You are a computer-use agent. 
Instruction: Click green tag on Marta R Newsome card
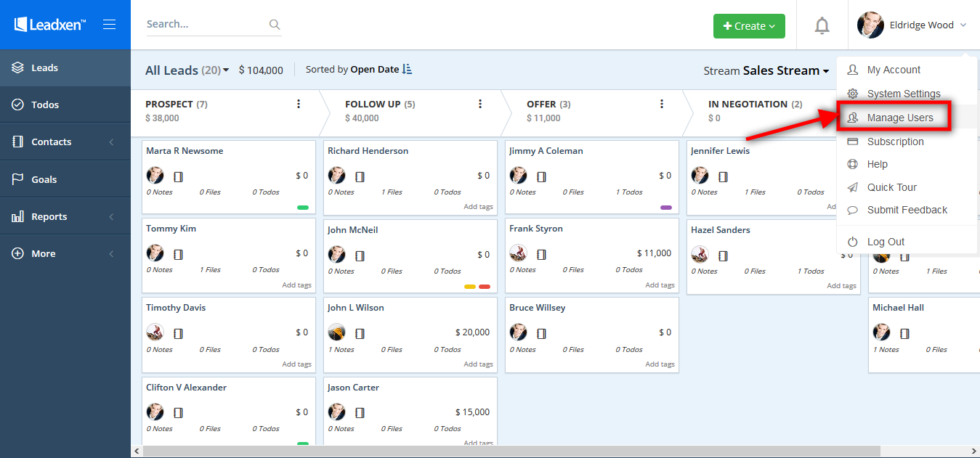point(303,208)
